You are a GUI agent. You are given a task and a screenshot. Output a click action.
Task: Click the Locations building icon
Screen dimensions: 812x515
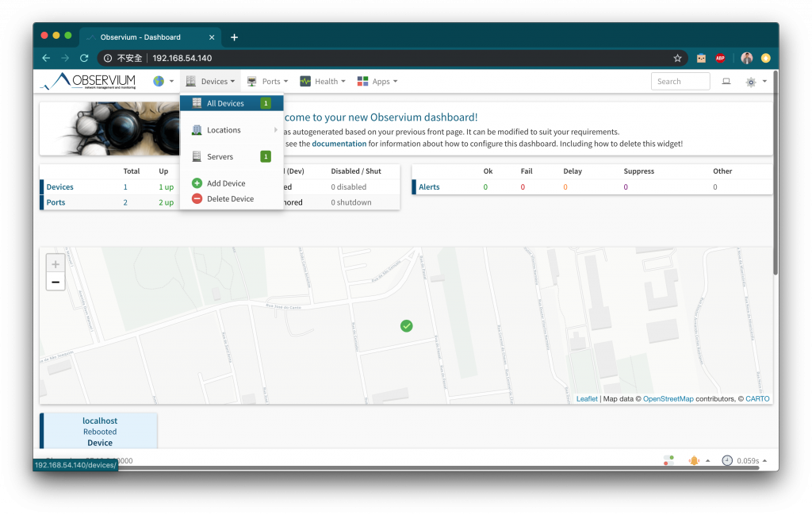pos(197,130)
